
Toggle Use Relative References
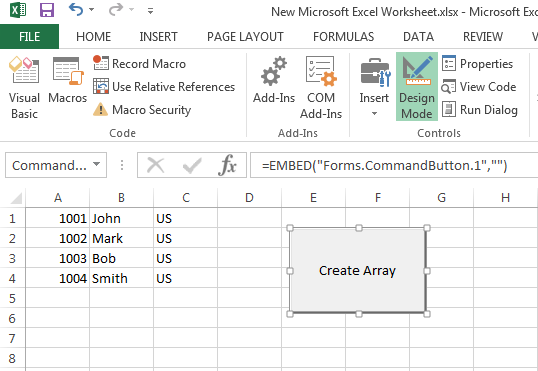tap(164, 87)
